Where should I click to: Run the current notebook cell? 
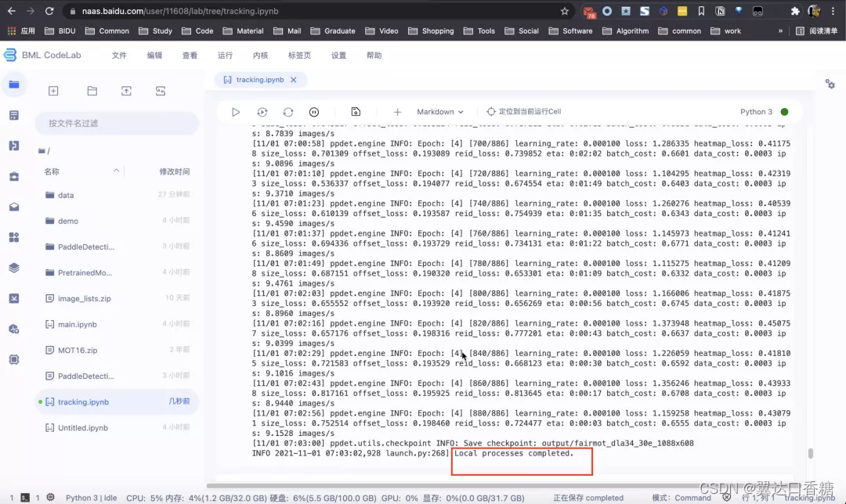[235, 112]
